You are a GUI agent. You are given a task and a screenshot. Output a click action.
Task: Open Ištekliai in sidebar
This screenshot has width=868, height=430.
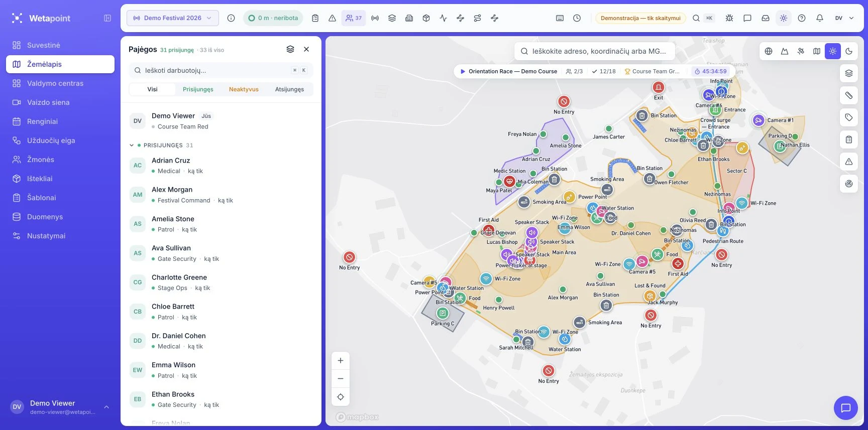coord(60,179)
